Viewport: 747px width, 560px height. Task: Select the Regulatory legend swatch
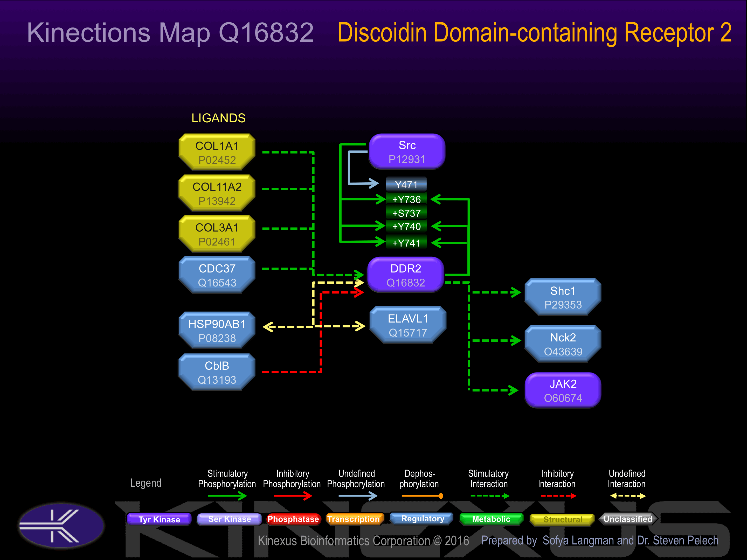422,519
